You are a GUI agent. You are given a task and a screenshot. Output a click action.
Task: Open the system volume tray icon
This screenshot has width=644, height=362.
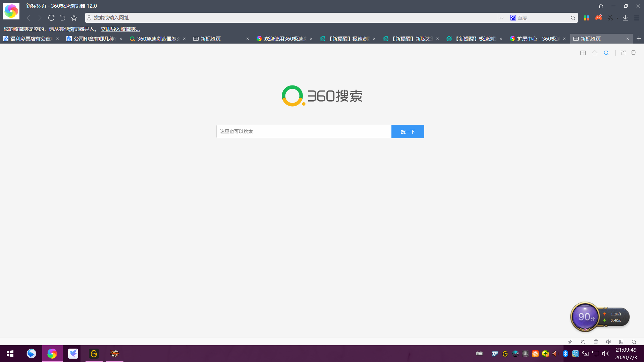coord(605,354)
